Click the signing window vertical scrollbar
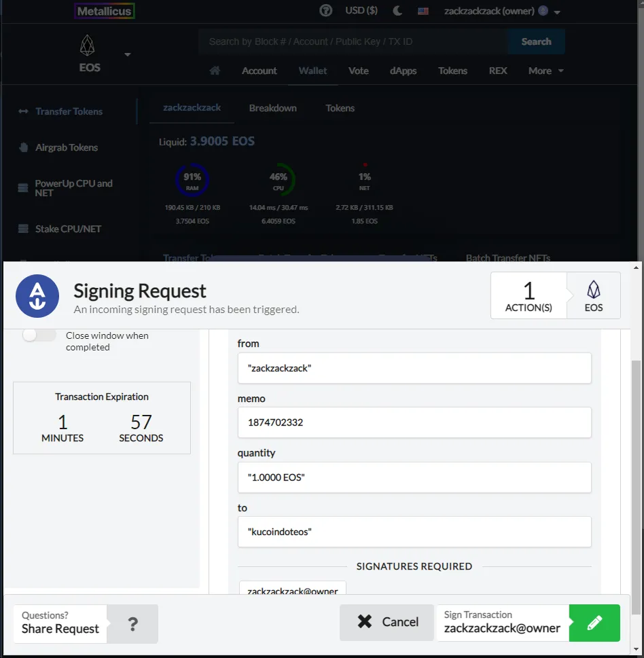This screenshot has height=658, width=644. pos(637,487)
